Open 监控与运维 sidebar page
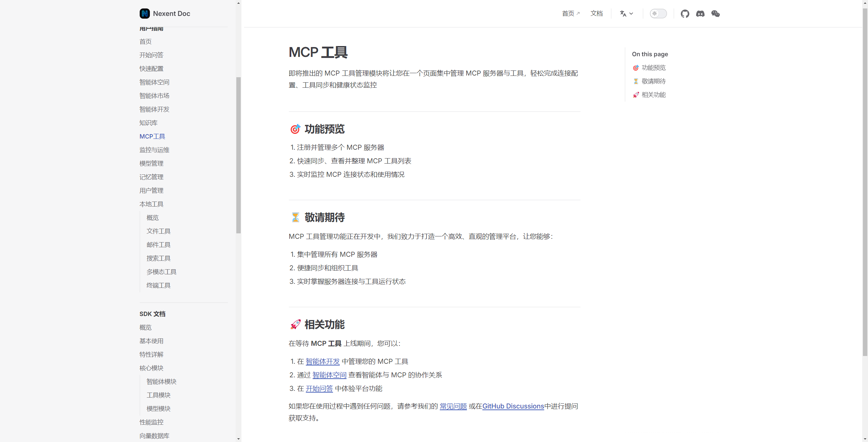 click(x=154, y=150)
